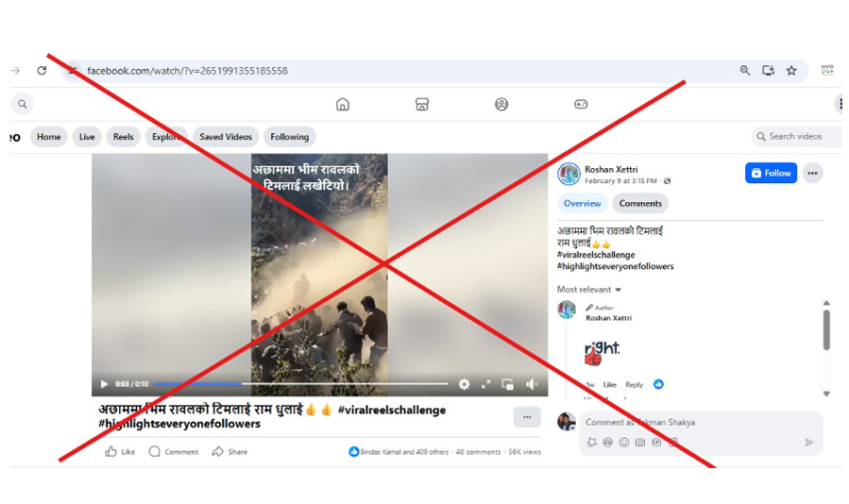The image size is (849, 504).
Task: Open the three-dot options menu beside Follow
Action: pyautogui.click(x=812, y=173)
